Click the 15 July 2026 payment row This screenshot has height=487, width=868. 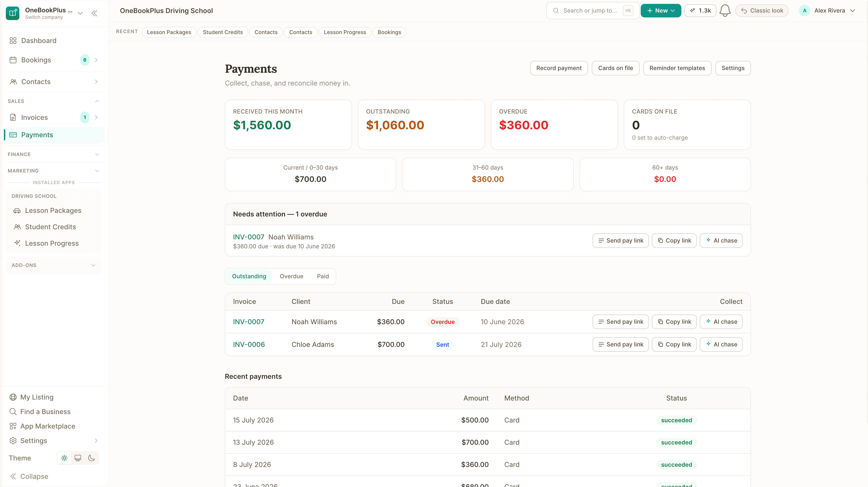pyautogui.click(x=488, y=420)
